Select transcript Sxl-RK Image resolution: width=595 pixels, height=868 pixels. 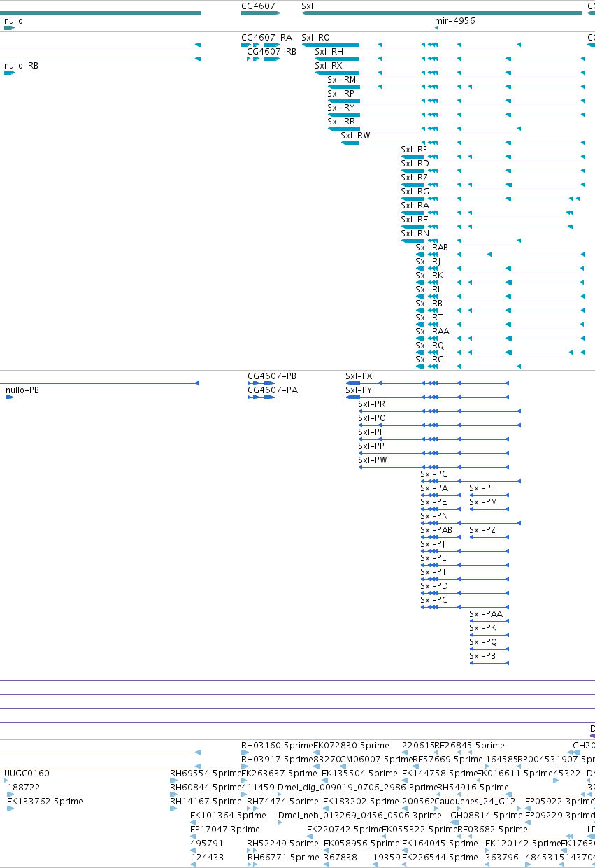coord(429,276)
